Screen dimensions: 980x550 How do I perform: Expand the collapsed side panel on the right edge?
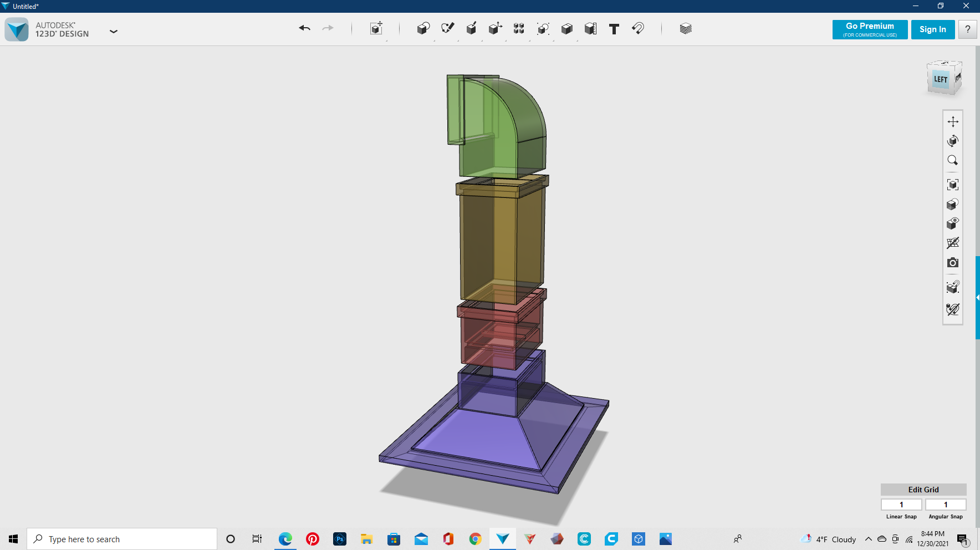(978, 298)
